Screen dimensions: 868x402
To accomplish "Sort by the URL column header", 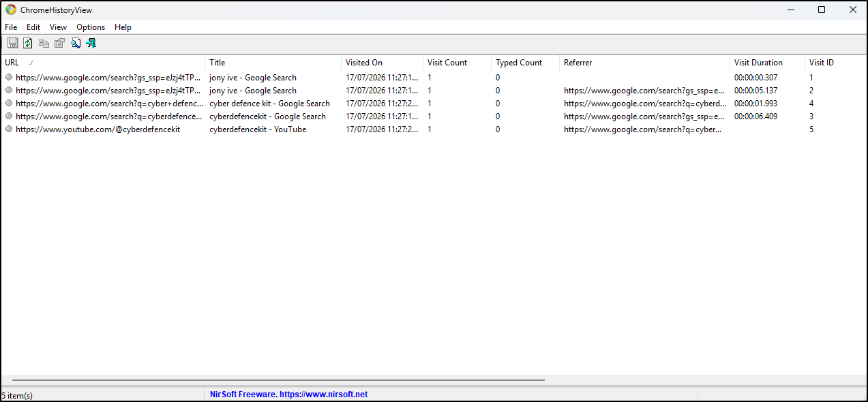I will point(103,63).
